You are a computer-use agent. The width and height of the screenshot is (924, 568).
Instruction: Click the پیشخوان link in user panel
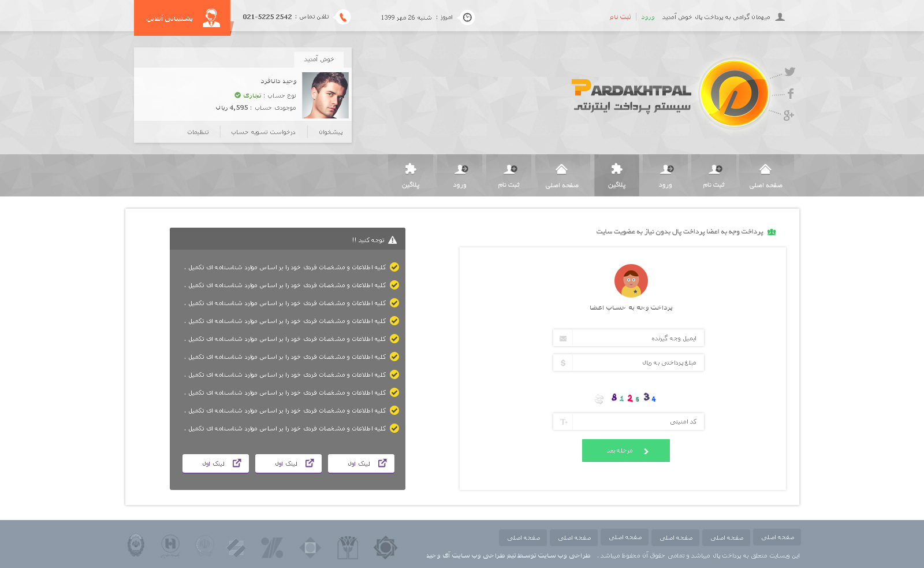tap(330, 132)
